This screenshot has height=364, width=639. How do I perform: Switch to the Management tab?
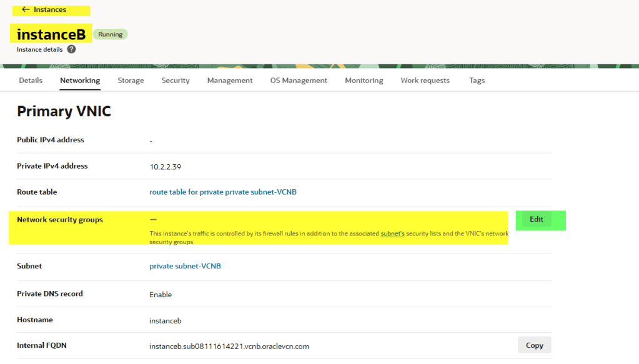230,81
